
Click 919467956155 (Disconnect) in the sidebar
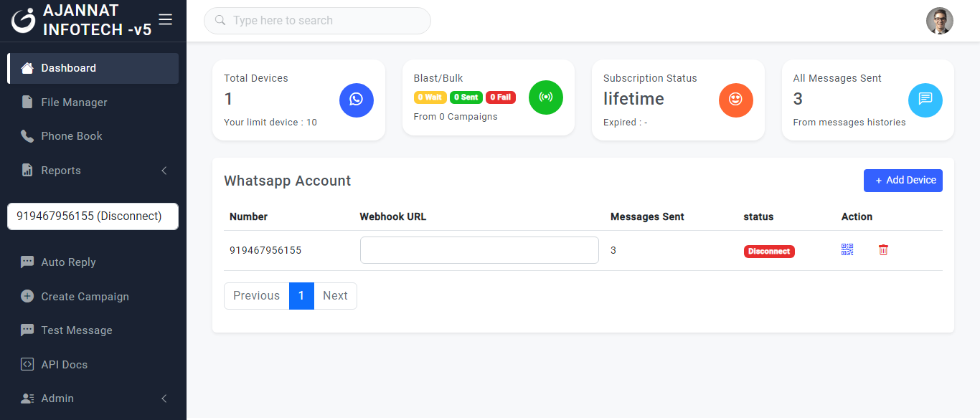92,216
